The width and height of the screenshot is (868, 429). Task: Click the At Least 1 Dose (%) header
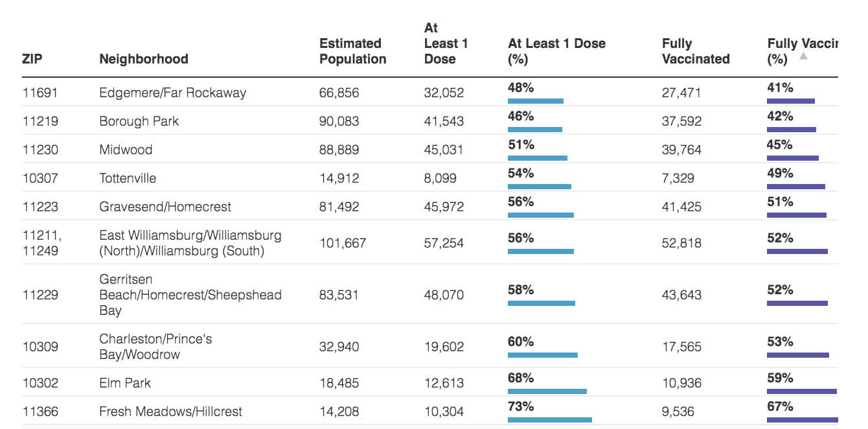[556, 51]
